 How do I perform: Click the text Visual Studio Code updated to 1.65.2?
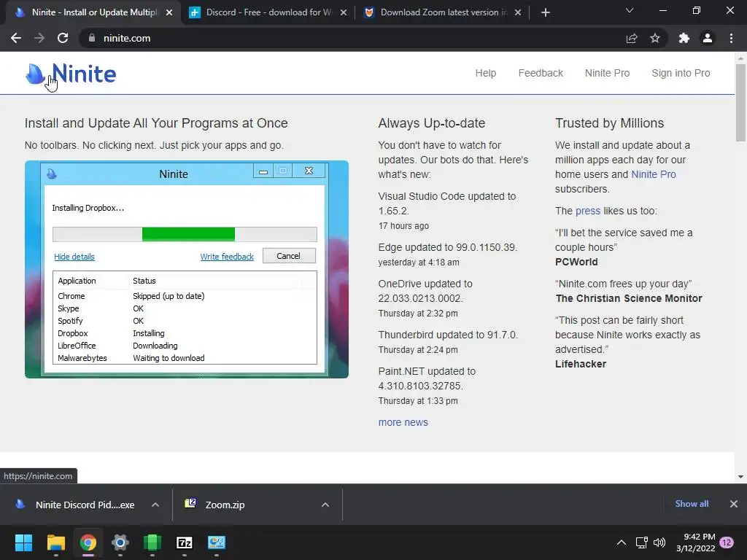[x=447, y=203]
